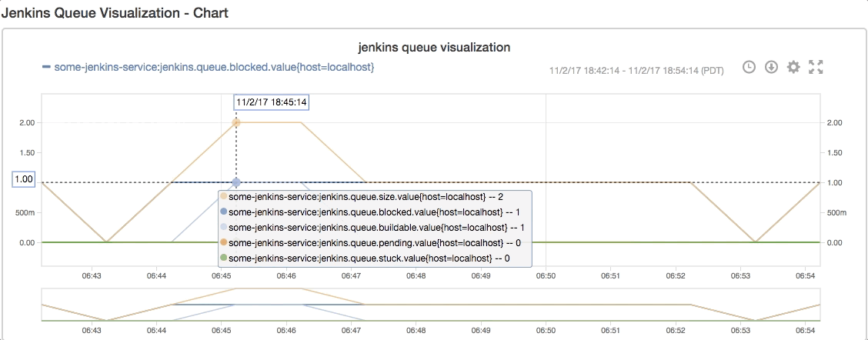The width and height of the screenshot is (868, 340).
Task: Select jenkins.queue.blocked.value tooltip row
Action: tap(370, 212)
